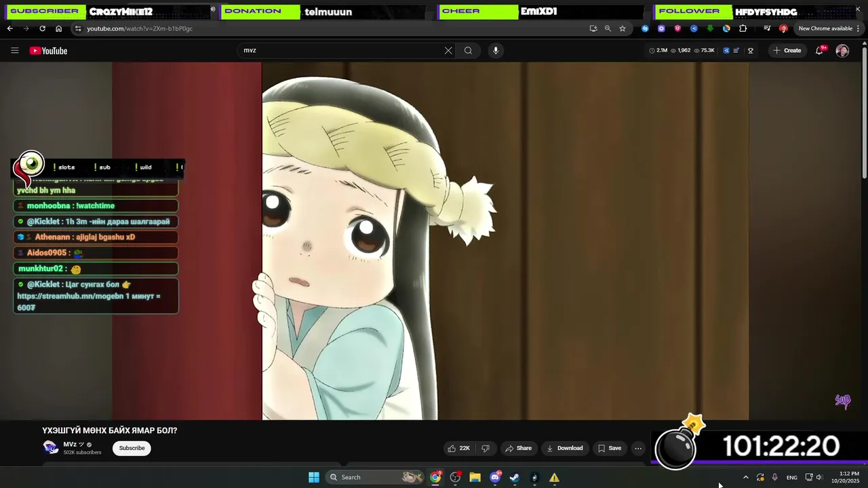Share this video
Image resolution: width=868 pixels, height=488 pixels.
point(519,448)
